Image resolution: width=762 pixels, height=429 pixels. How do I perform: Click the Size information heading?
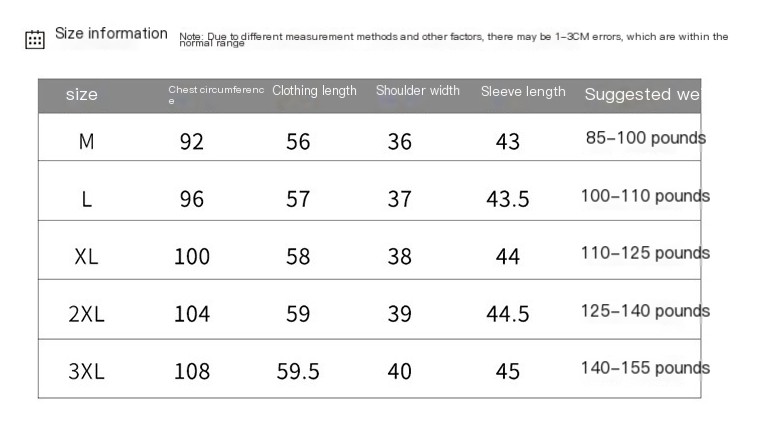click(111, 34)
